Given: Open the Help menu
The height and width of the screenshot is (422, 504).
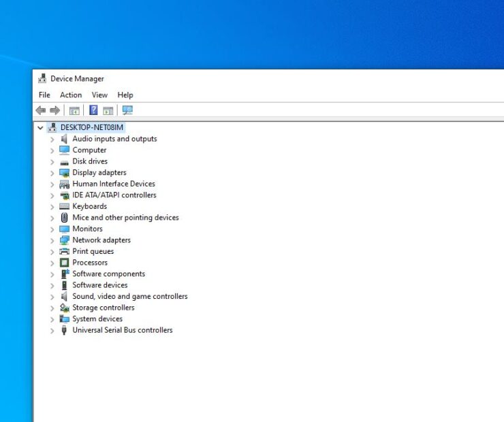Looking at the screenshot, I should click(x=125, y=95).
